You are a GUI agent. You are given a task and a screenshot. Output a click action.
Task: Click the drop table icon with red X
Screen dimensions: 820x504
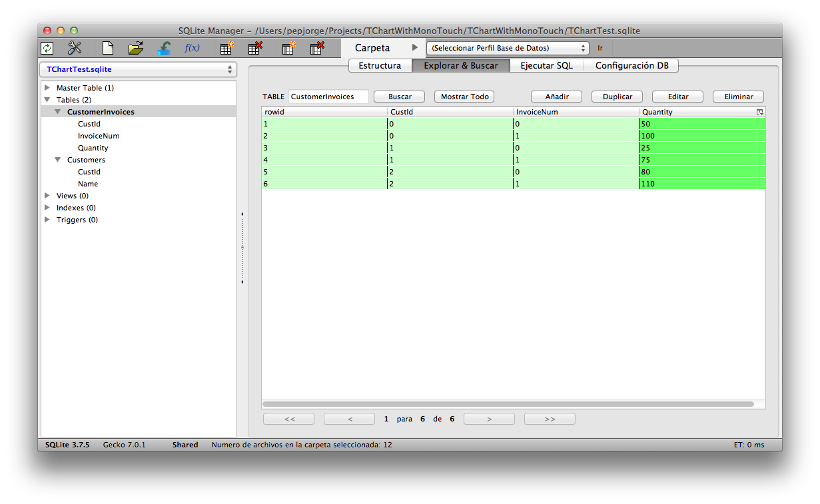click(x=254, y=48)
